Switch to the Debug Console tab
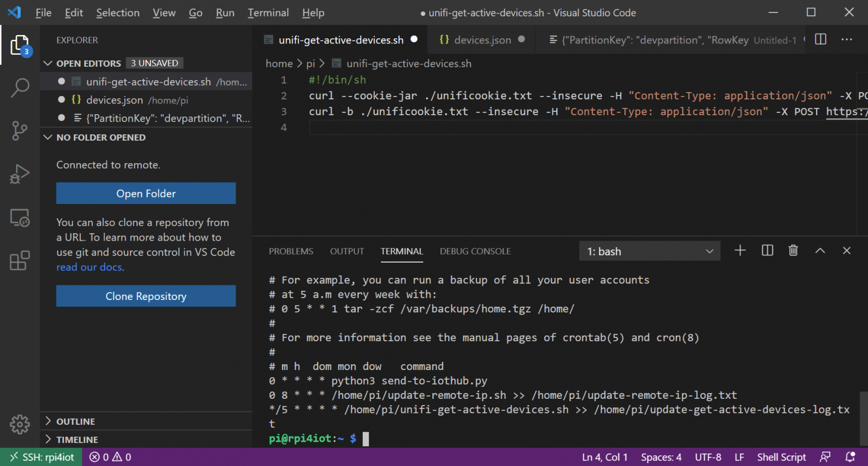The width and height of the screenshot is (868, 466). point(475,251)
